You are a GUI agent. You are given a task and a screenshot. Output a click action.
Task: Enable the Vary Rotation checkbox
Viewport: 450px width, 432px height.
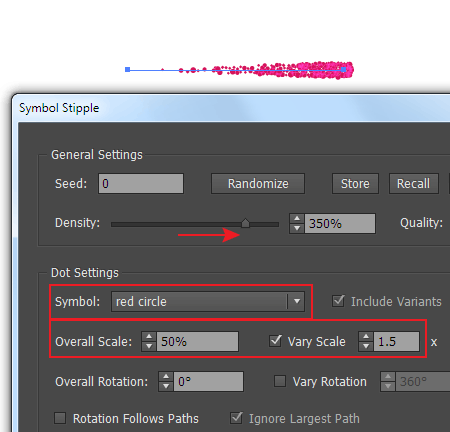pos(280,381)
